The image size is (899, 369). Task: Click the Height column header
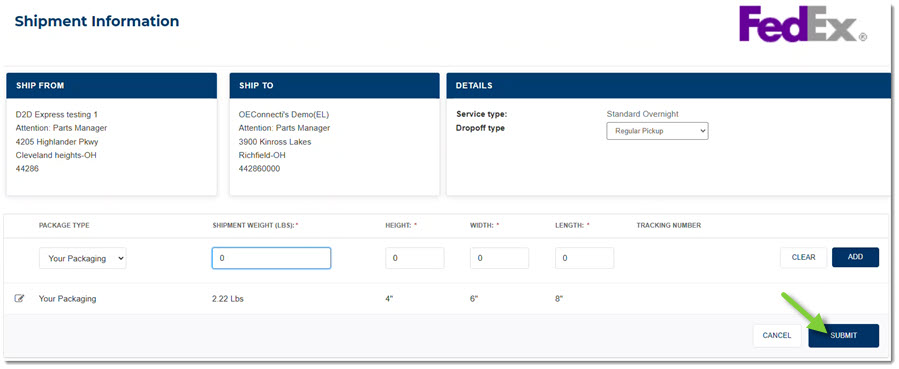[401, 226]
